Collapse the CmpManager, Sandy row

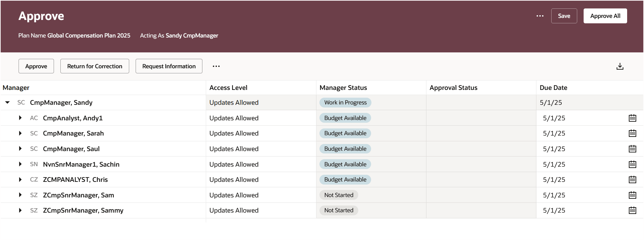pos(7,102)
